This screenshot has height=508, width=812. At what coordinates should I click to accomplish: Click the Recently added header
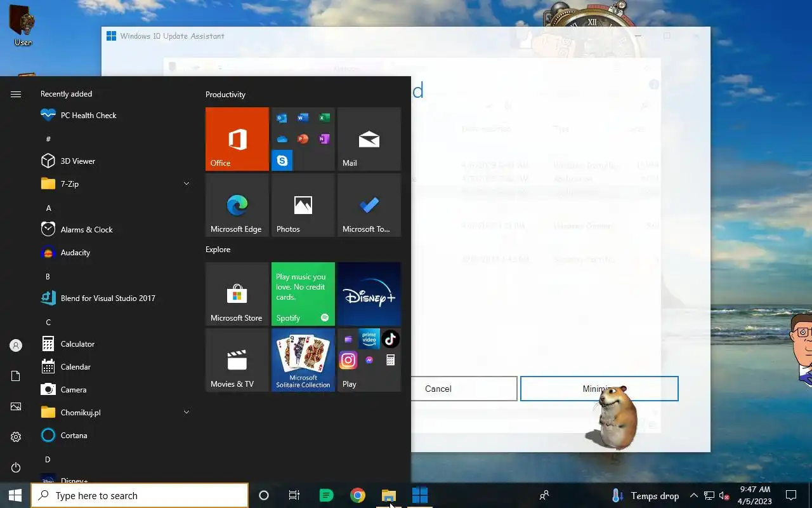point(66,94)
